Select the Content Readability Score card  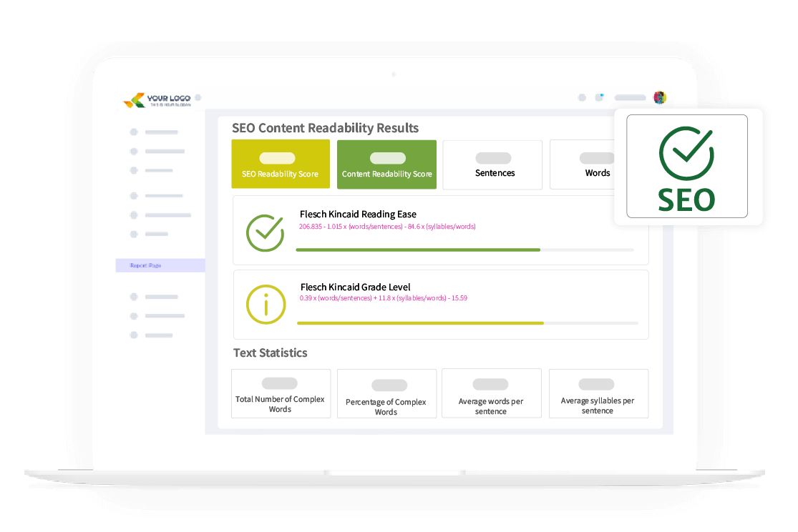coord(386,164)
